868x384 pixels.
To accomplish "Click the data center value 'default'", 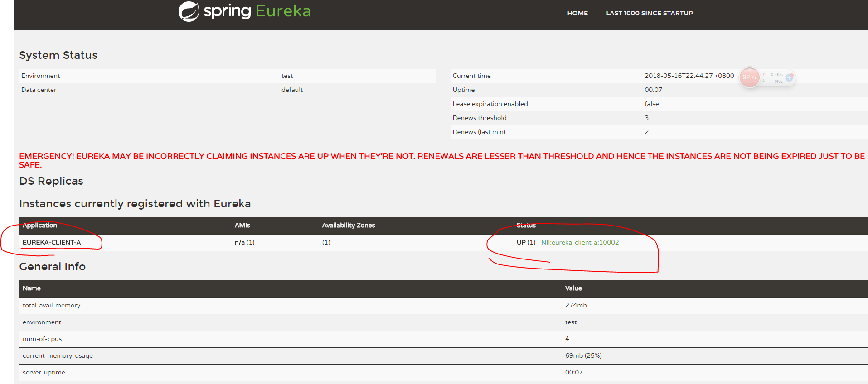I will click(292, 90).
